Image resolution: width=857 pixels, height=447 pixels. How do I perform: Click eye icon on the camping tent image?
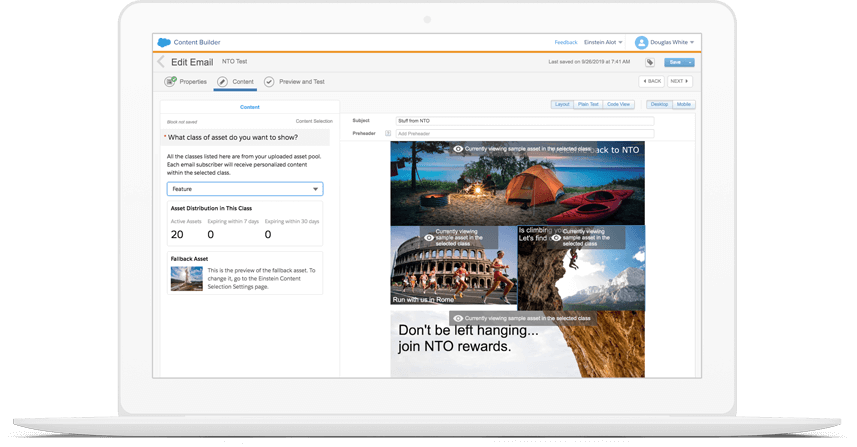[x=458, y=148]
